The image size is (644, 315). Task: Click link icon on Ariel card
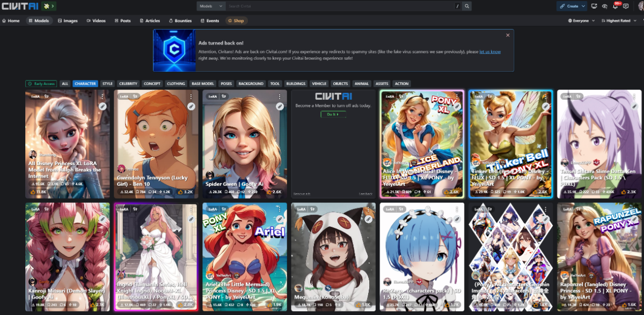pyautogui.click(x=279, y=219)
